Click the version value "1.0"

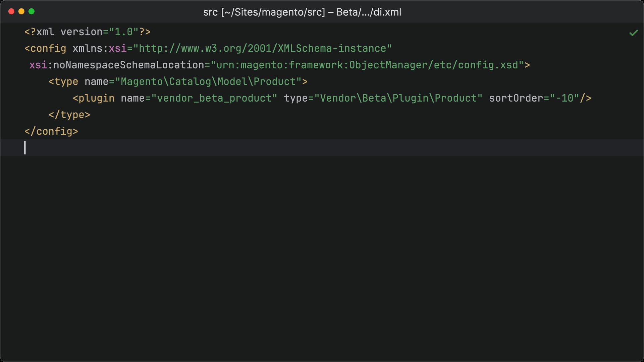tap(123, 32)
